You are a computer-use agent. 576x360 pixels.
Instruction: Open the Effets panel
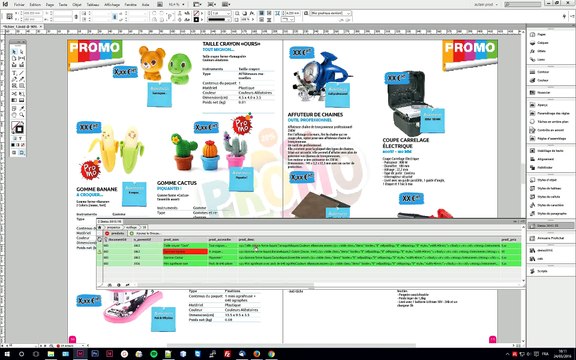pyautogui.click(x=541, y=51)
